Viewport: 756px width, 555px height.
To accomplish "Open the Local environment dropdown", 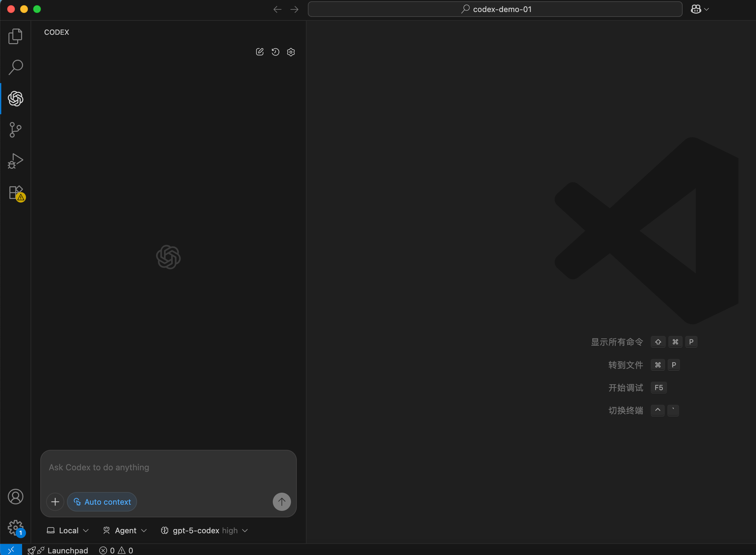I will [67, 530].
